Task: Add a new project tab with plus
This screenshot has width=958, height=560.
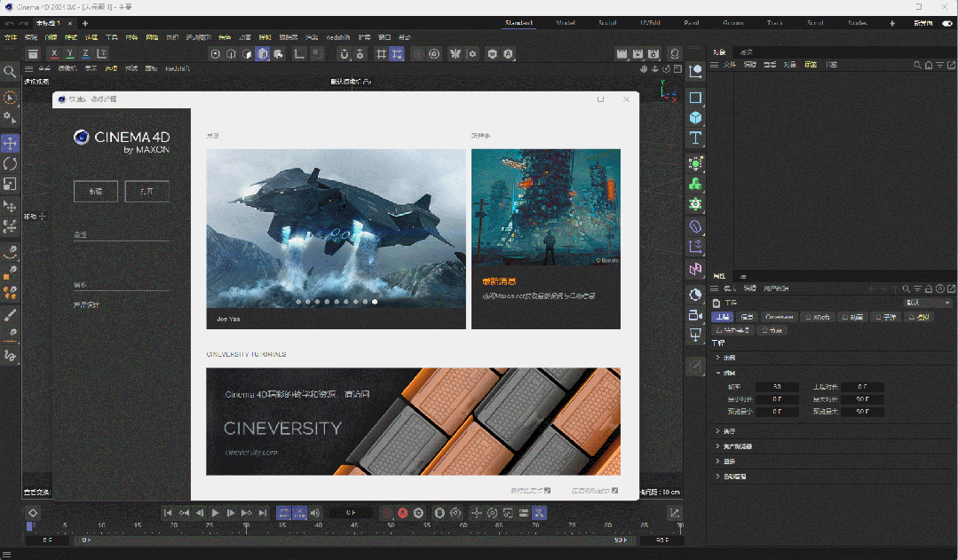Action: 85,23
